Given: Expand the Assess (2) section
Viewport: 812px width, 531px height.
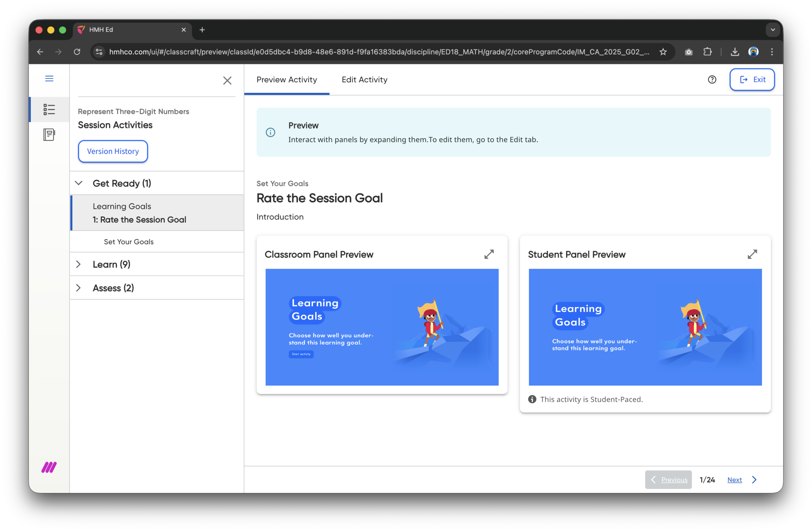Looking at the screenshot, I should point(78,288).
